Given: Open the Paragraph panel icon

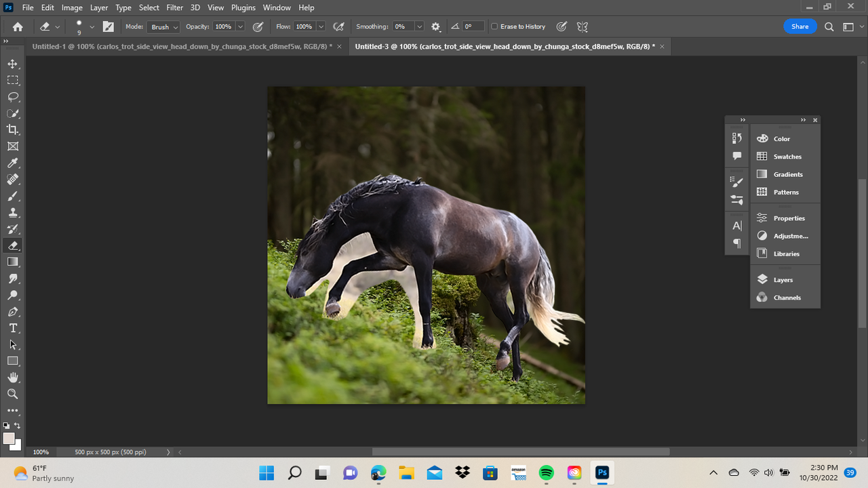Looking at the screenshot, I should point(737,243).
